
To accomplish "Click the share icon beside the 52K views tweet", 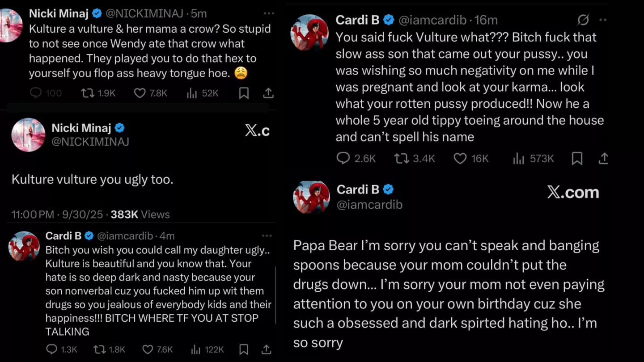I will 268,93.
